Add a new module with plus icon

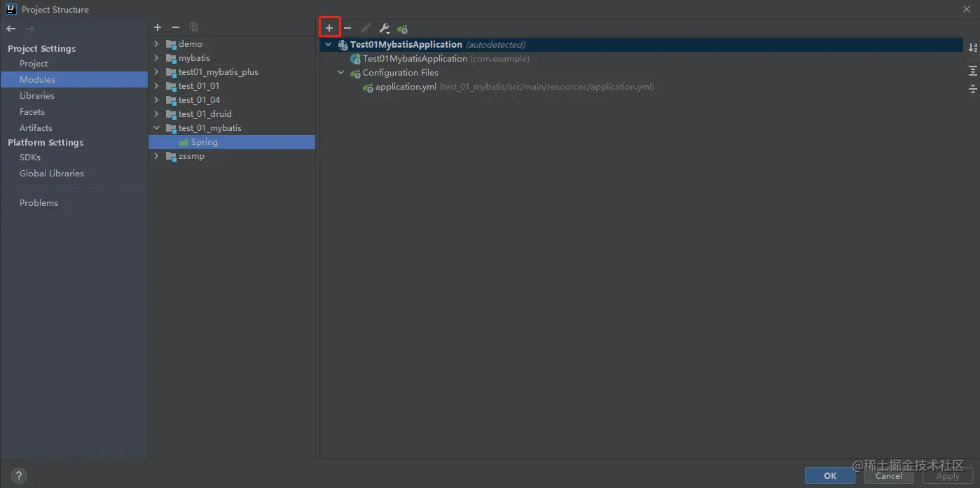(x=158, y=27)
